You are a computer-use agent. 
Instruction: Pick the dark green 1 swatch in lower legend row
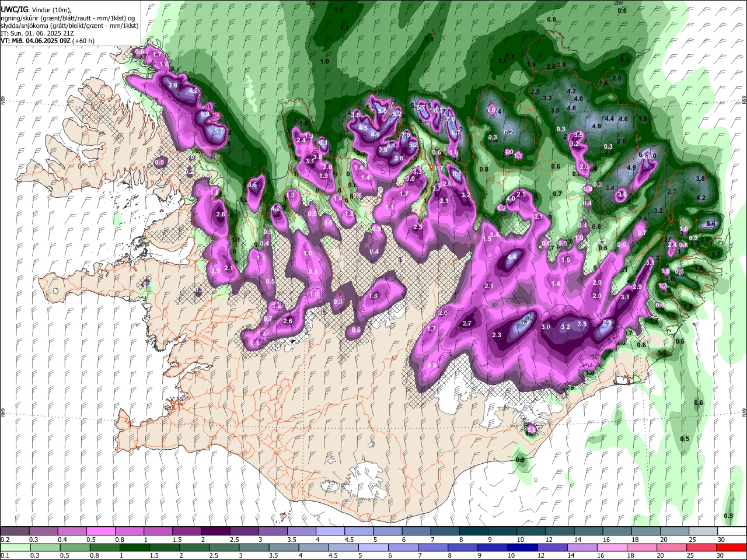[x=134, y=547]
